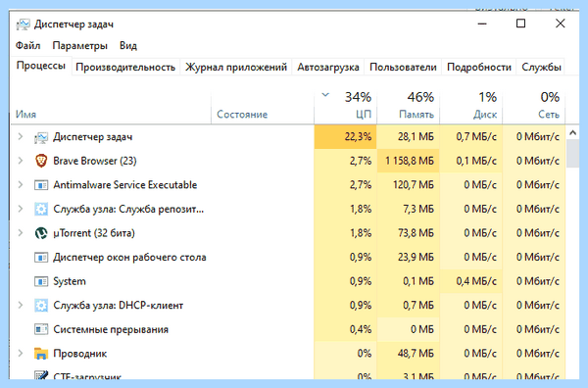The width and height of the screenshot is (588, 388).
Task: Click the 0,7 МБ/с disk value
Action: click(476, 137)
